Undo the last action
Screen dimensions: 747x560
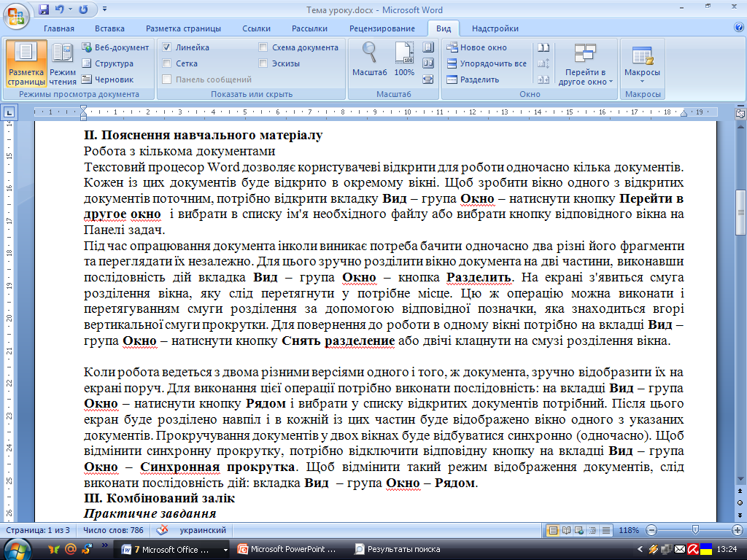tap(60, 9)
